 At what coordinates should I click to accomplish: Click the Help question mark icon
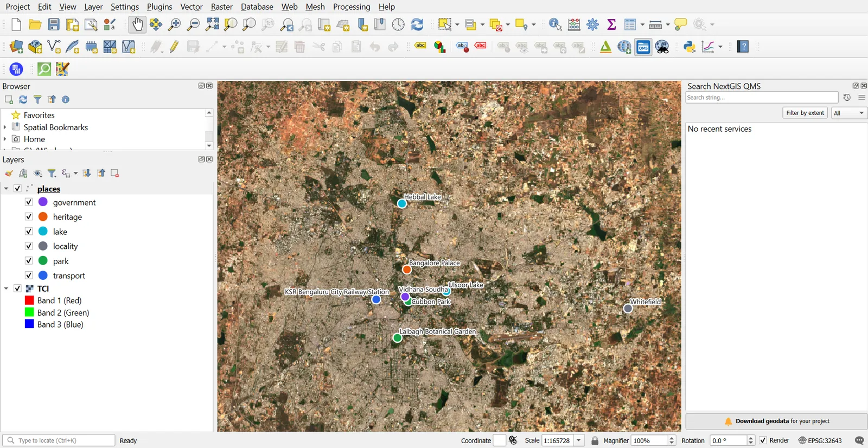point(743,47)
